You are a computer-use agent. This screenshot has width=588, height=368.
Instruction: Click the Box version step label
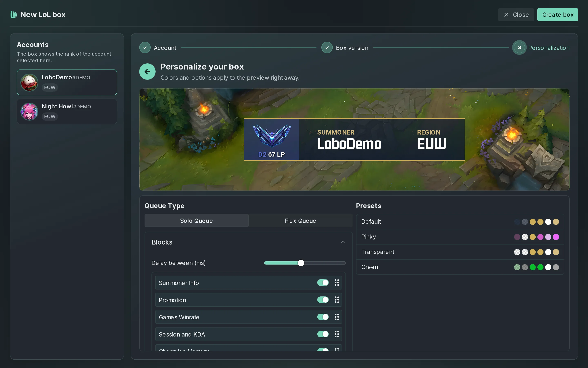[352, 48]
